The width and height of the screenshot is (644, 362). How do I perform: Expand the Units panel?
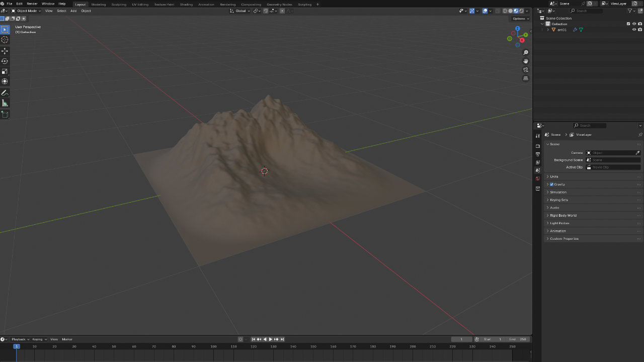pos(593,176)
